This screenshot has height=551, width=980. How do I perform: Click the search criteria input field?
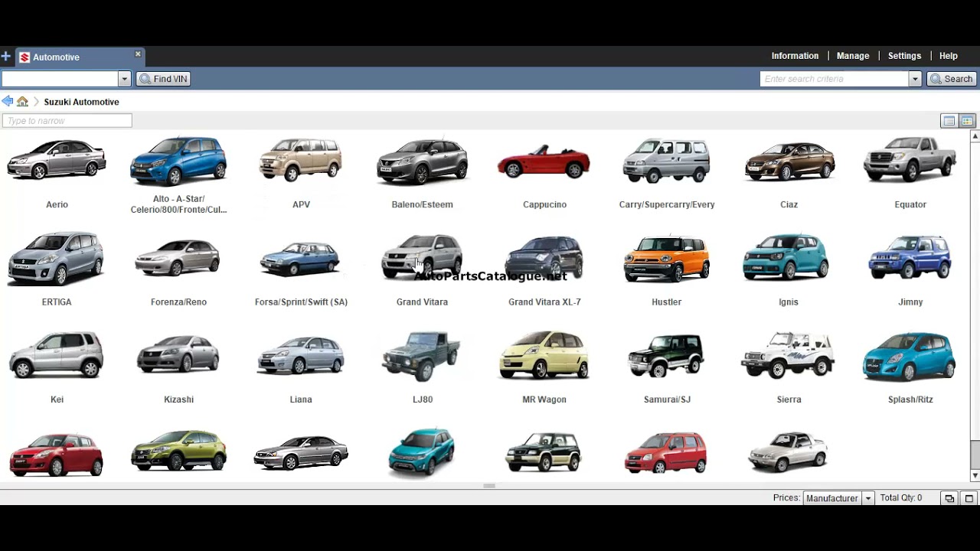click(835, 79)
